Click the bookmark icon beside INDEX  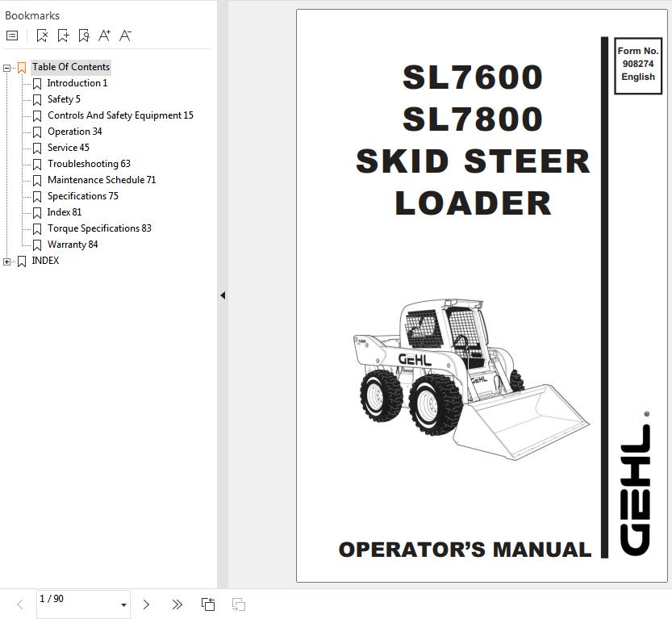[x=22, y=261]
